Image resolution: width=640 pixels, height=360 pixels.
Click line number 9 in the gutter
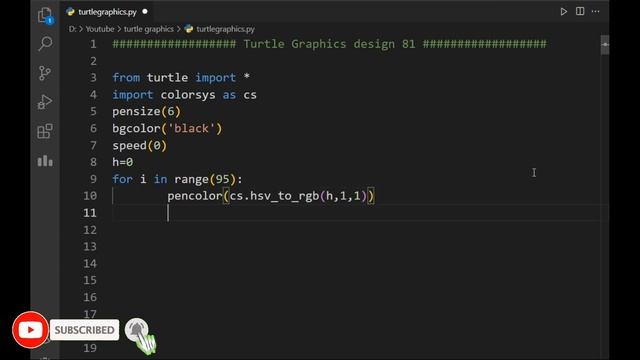(x=93, y=179)
